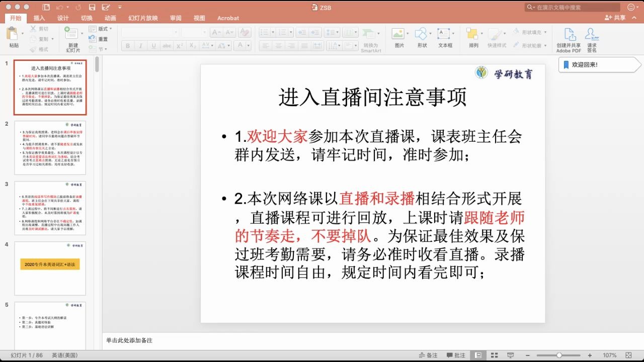Click the redo/repeat arrow in the title bar
644x362 pixels.
[x=78, y=8]
